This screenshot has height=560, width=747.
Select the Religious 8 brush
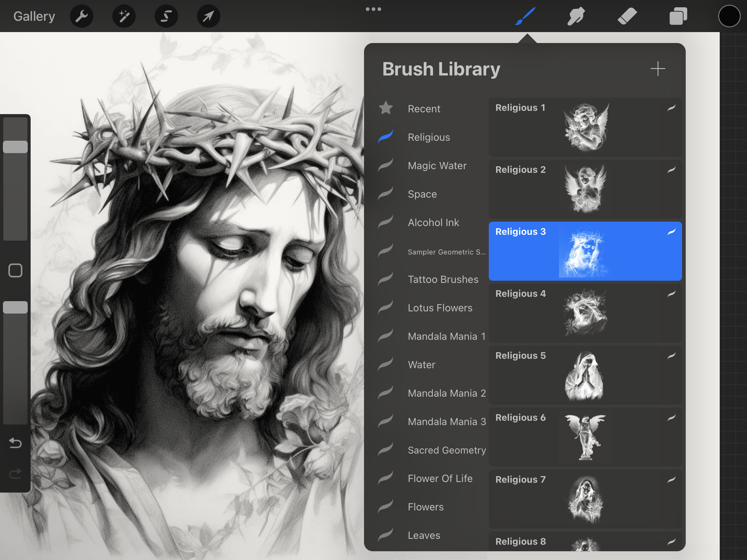[x=585, y=541]
